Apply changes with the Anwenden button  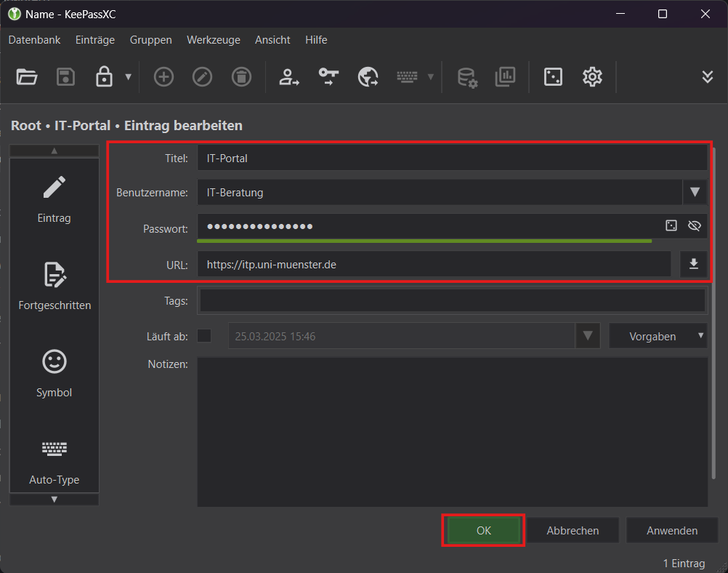point(671,530)
